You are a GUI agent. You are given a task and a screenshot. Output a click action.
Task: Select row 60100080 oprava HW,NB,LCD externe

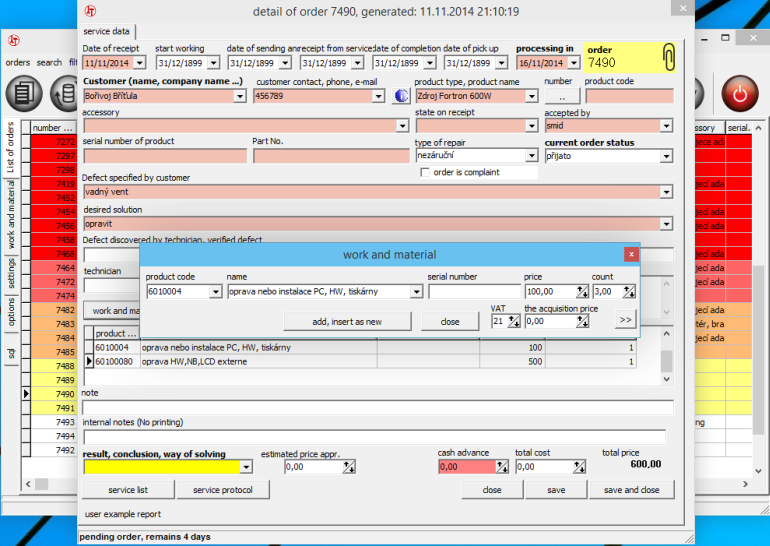tap(363, 362)
